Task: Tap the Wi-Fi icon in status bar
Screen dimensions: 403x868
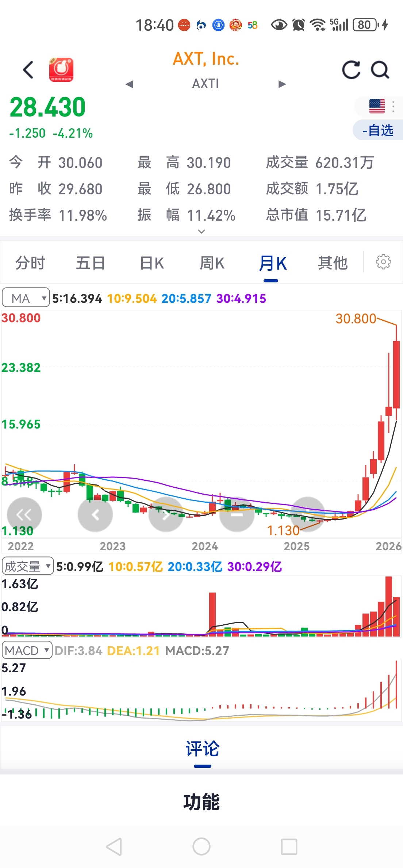Action: coord(318,25)
